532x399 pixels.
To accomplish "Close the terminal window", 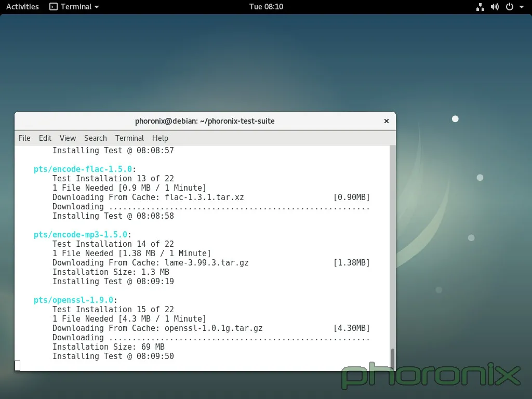I will [x=386, y=121].
